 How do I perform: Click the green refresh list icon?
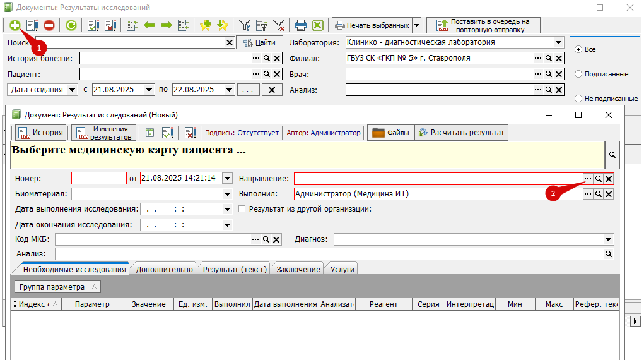tap(71, 25)
